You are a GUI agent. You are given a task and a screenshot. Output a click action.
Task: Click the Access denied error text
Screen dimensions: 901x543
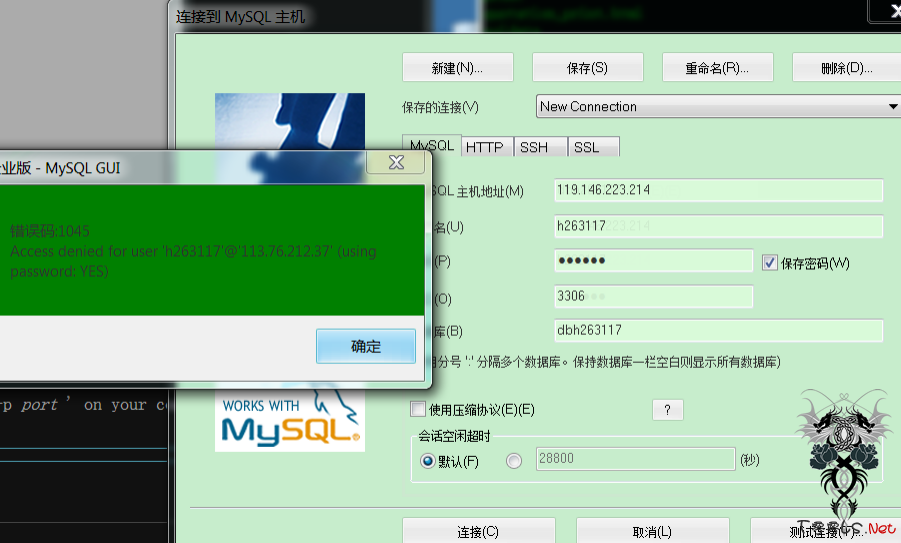193,261
